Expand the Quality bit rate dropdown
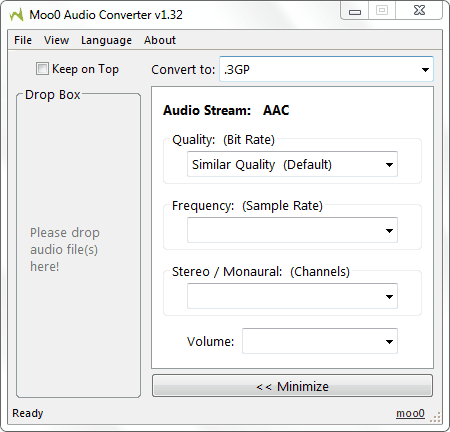 click(292, 164)
